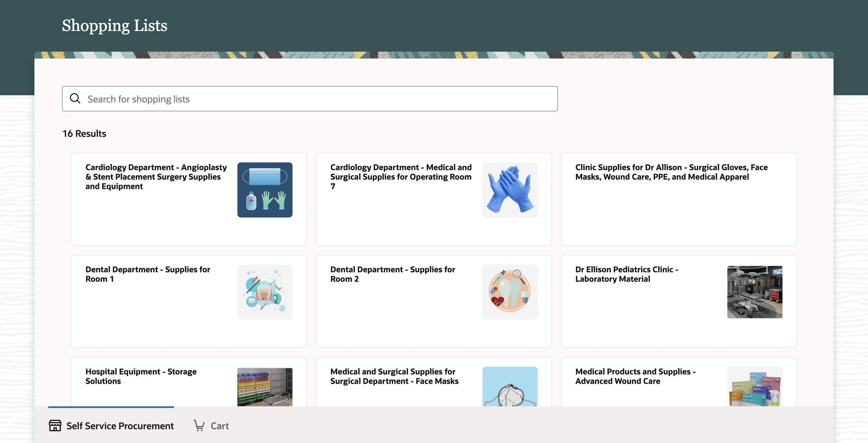Screen dimensions: 868x443
Task: Open Clinic Supplies for Dr Allison list
Action: tap(671, 172)
